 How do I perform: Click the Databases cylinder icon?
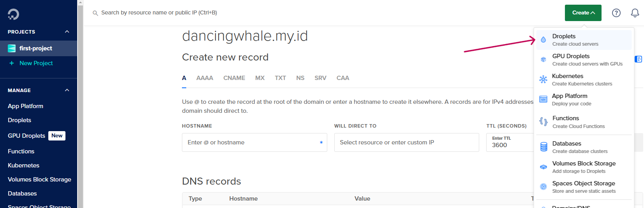click(543, 147)
